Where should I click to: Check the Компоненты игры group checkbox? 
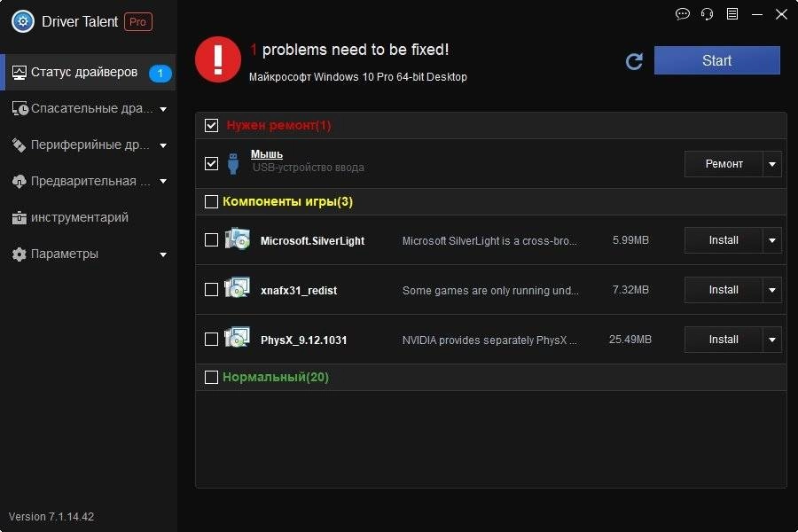211,201
